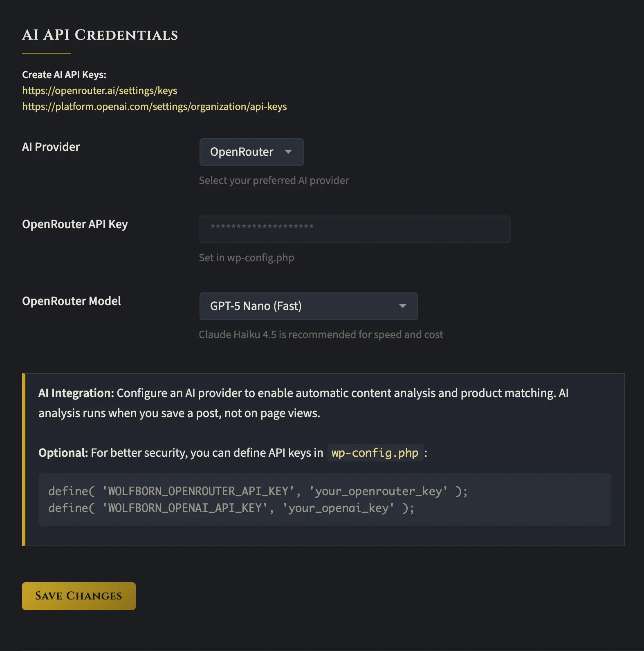Click the OpenRouter Model label

point(71,301)
